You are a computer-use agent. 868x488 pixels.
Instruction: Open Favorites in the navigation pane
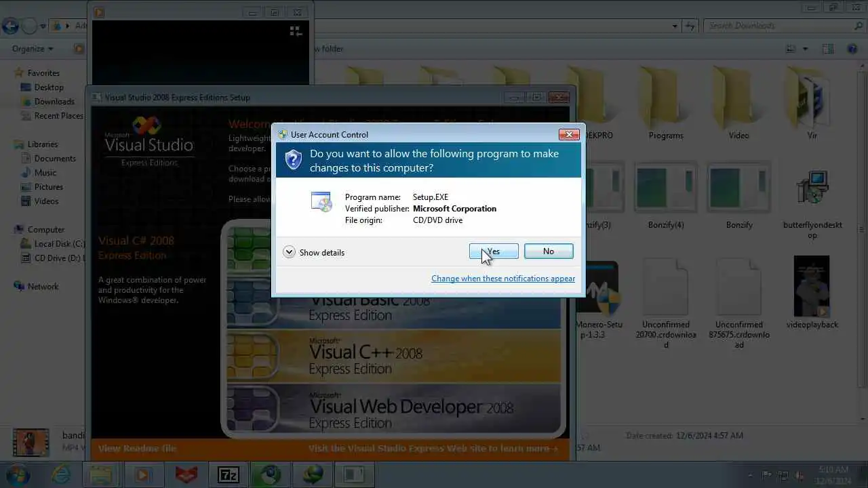coord(43,73)
